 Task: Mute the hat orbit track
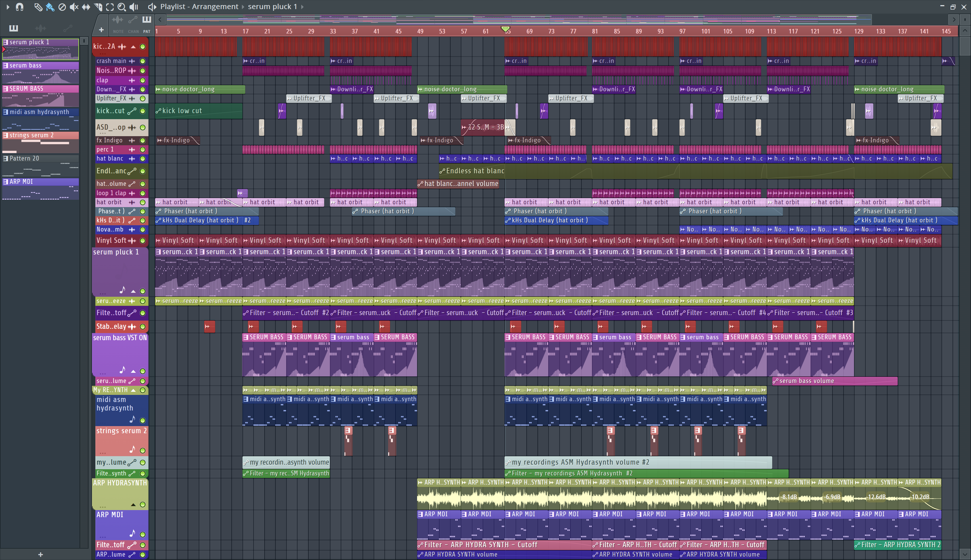pyautogui.click(x=143, y=202)
